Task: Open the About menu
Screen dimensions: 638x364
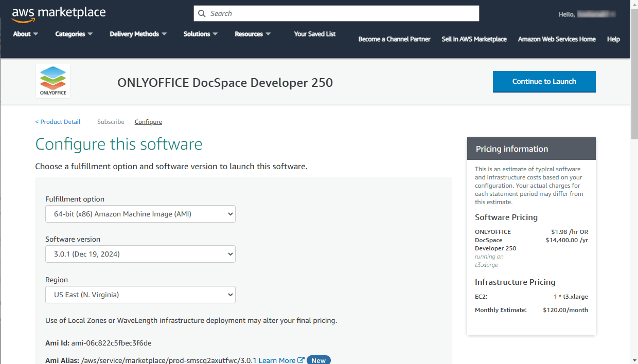Action: (25, 33)
